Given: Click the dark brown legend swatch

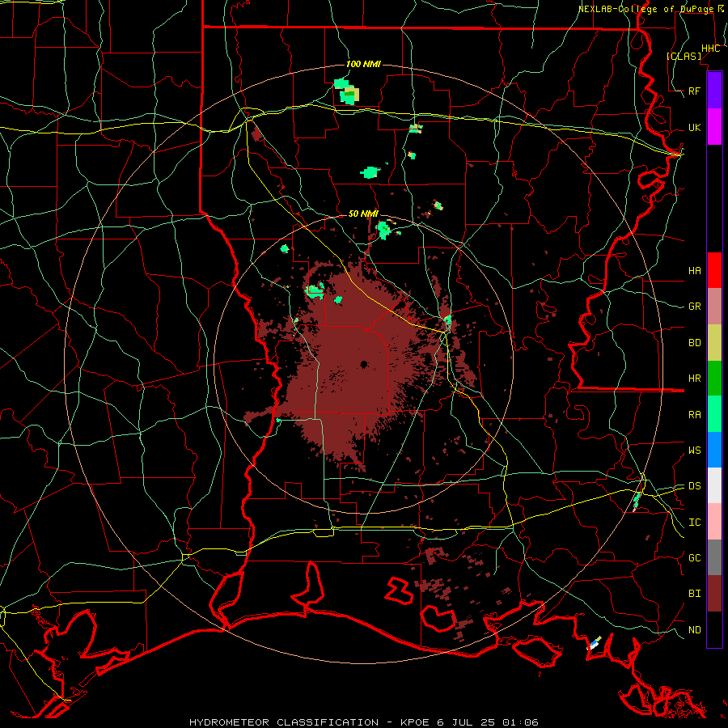Looking at the screenshot, I should 714,594.
